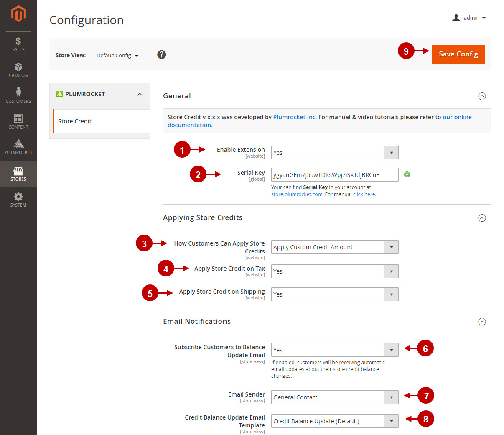
Task: Click the Save Config button
Action: pyautogui.click(x=458, y=54)
